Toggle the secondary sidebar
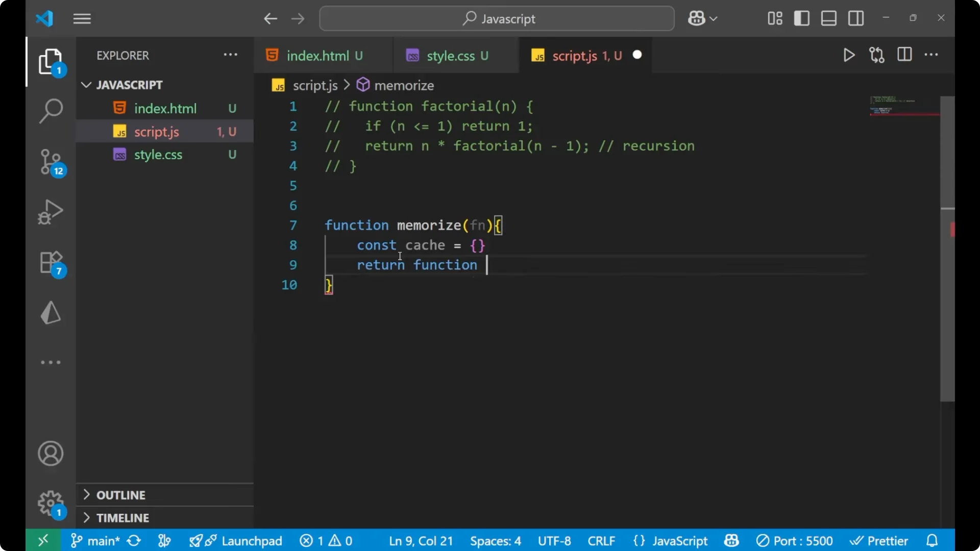980x551 pixels. 855,18
